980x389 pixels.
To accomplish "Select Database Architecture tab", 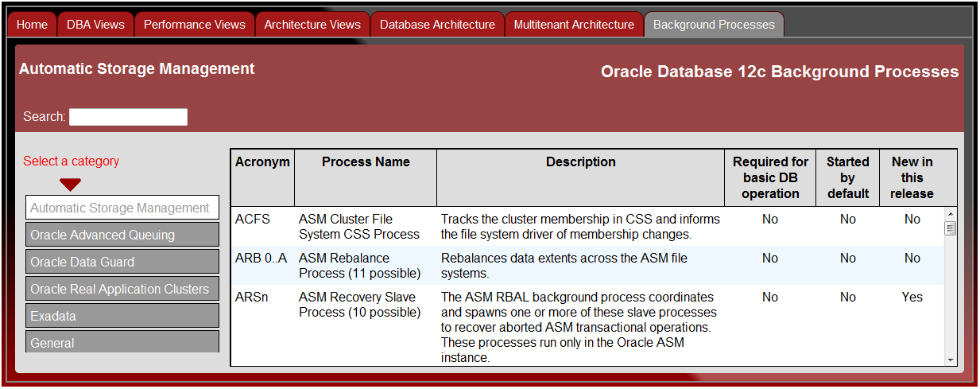I will [x=437, y=25].
